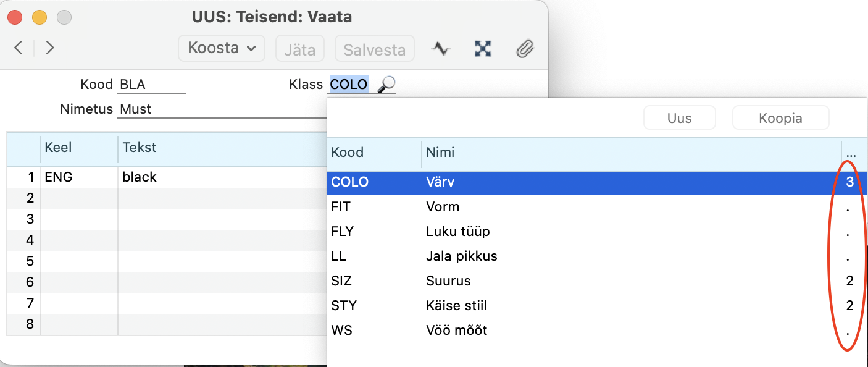Choose the WS Vöö mõõt entry
868x367 pixels.
597,330
